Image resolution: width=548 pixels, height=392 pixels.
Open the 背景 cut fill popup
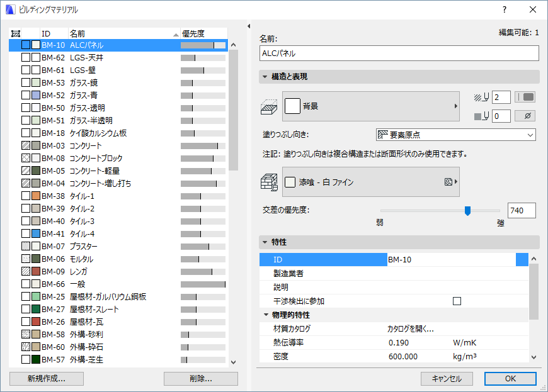(x=371, y=106)
